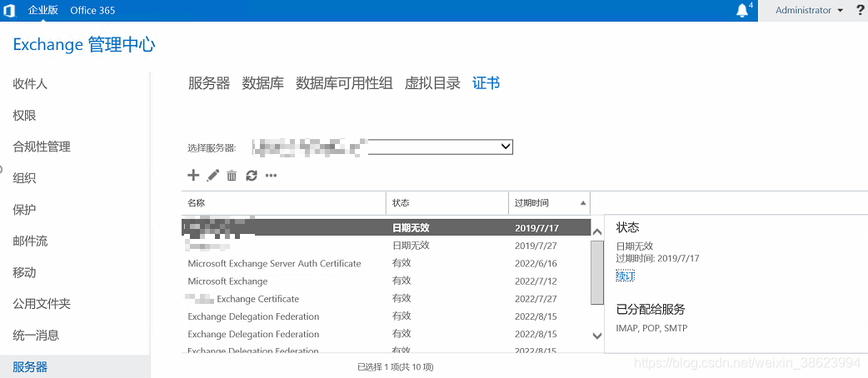Image resolution: width=868 pixels, height=378 pixels.
Task: Open the 数据库 tab
Action: pyautogui.click(x=263, y=83)
